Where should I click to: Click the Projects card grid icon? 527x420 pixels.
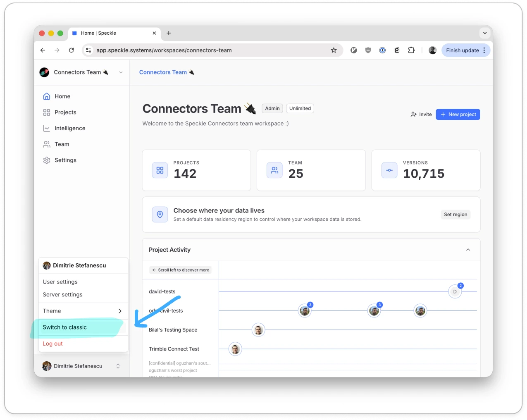tap(160, 170)
